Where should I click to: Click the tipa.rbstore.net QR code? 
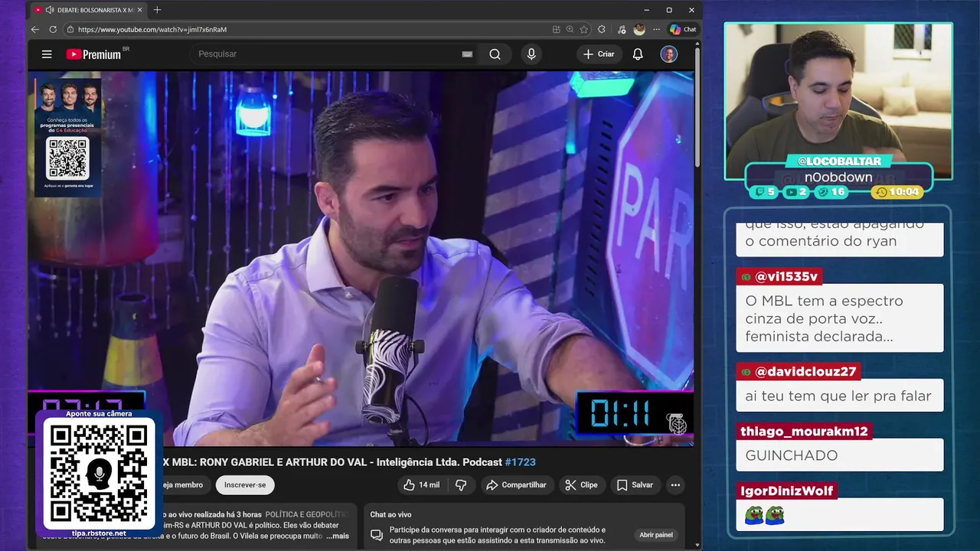coord(99,474)
